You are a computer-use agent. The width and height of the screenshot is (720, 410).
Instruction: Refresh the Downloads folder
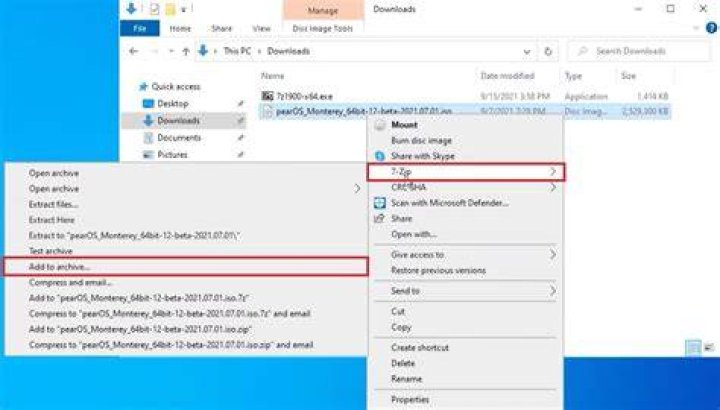coord(548,51)
